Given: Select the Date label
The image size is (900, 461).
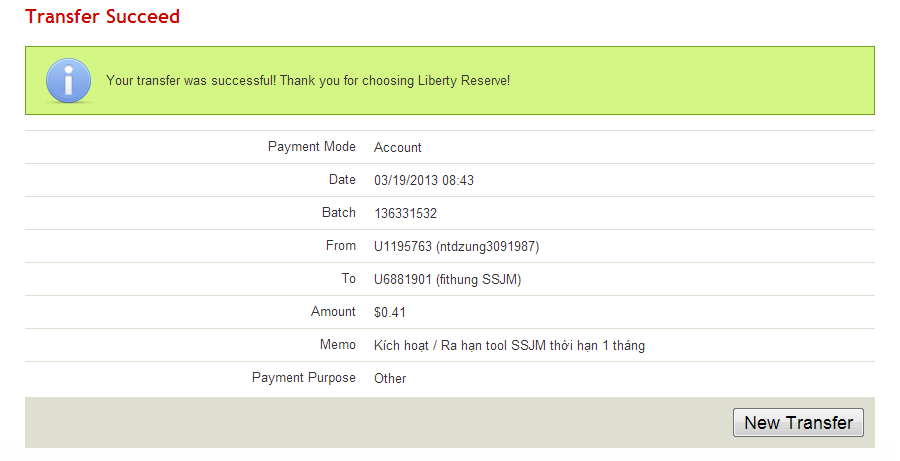Looking at the screenshot, I should point(342,180).
